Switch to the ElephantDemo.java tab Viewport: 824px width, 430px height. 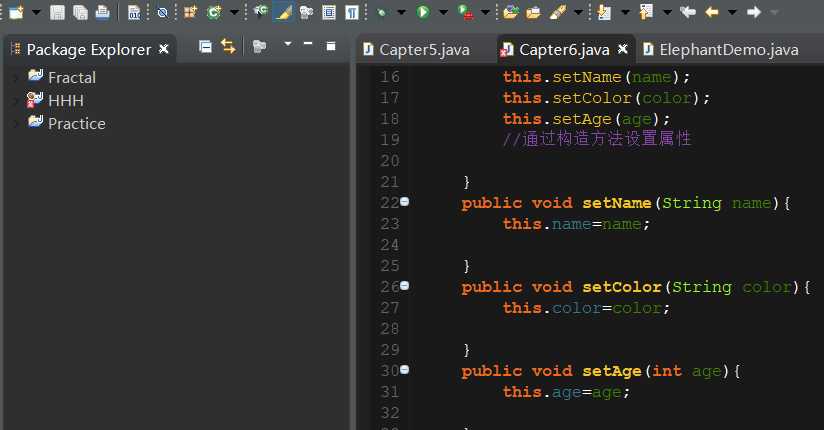point(729,49)
